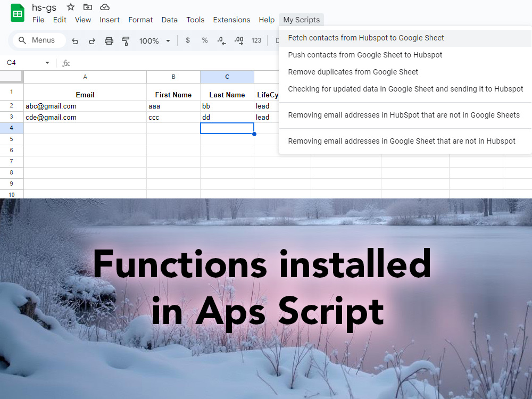Open the Format menu
This screenshot has height=399, width=532.
click(140, 20)
